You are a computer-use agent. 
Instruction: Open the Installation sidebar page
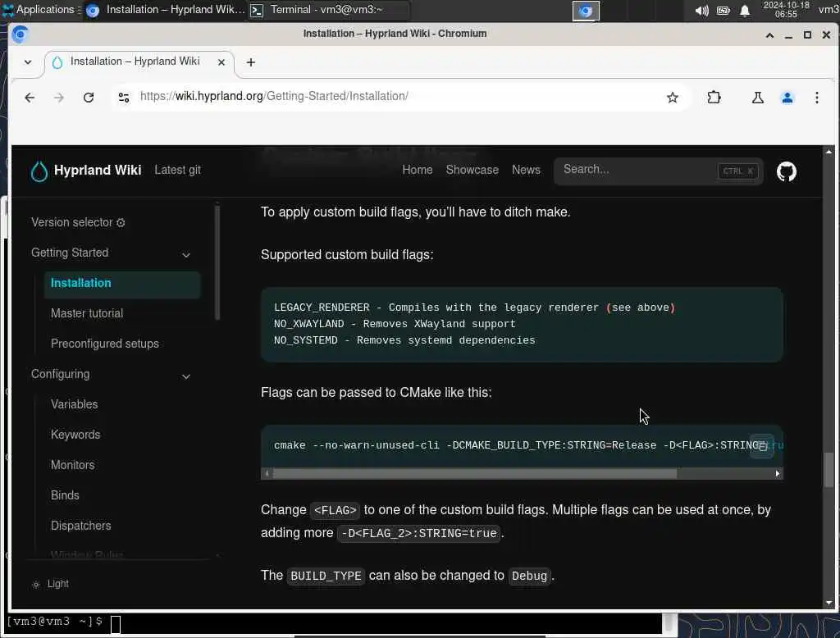click(x=122, y=284)
